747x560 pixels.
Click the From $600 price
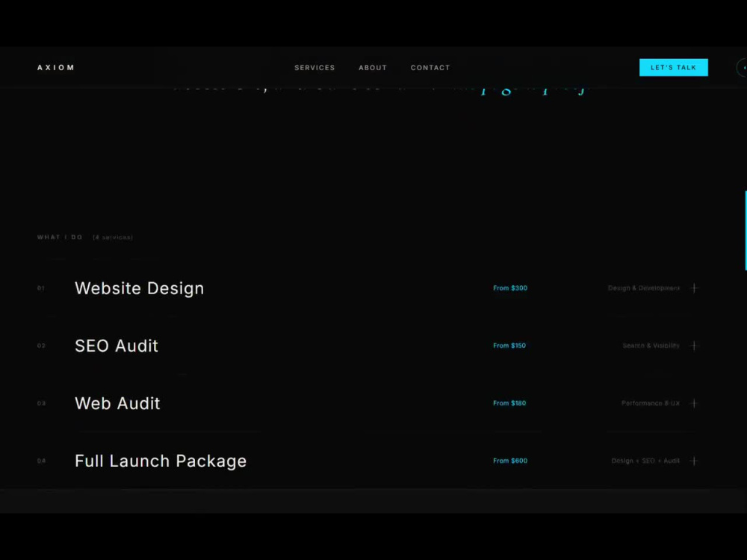(x=510, y=461)
